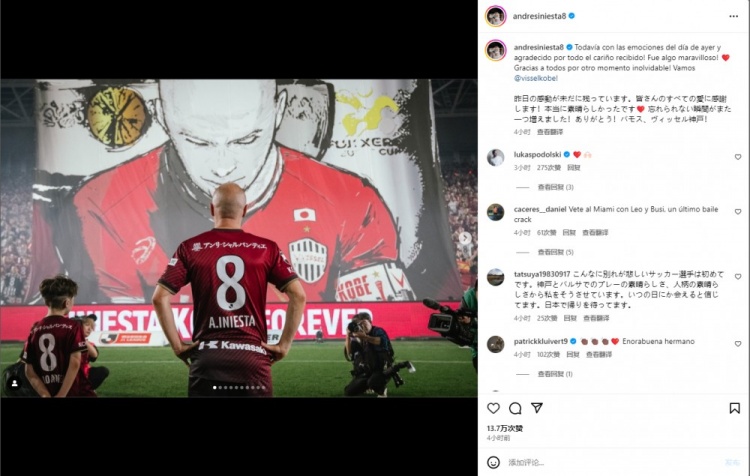Like caceres__daniel's comment

point(738,211)
